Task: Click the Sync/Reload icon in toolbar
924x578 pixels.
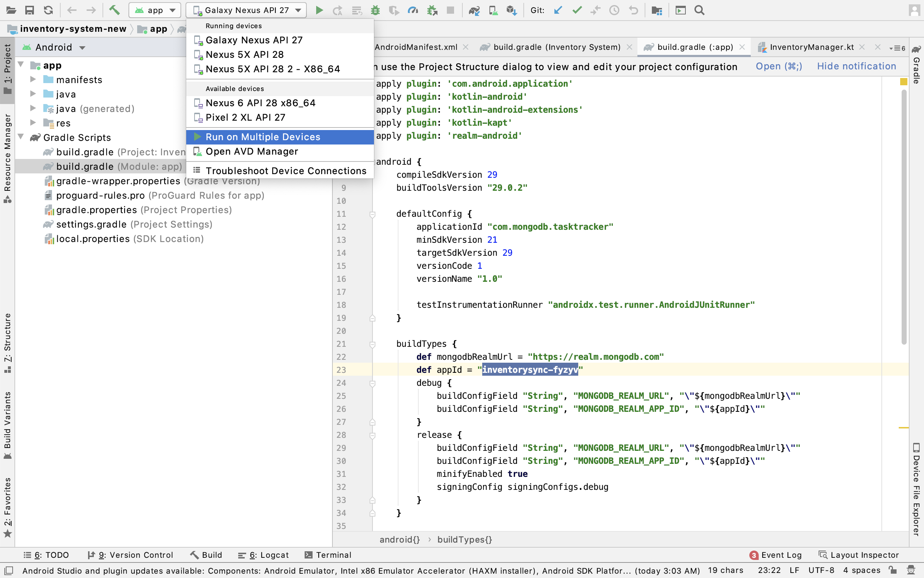Action: (48, 10)
